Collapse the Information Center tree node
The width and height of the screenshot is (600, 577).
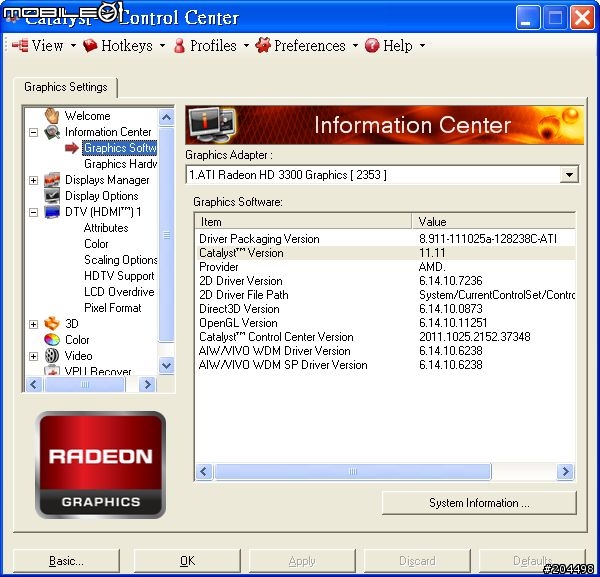pyautogui.click(x=34, y=132)
